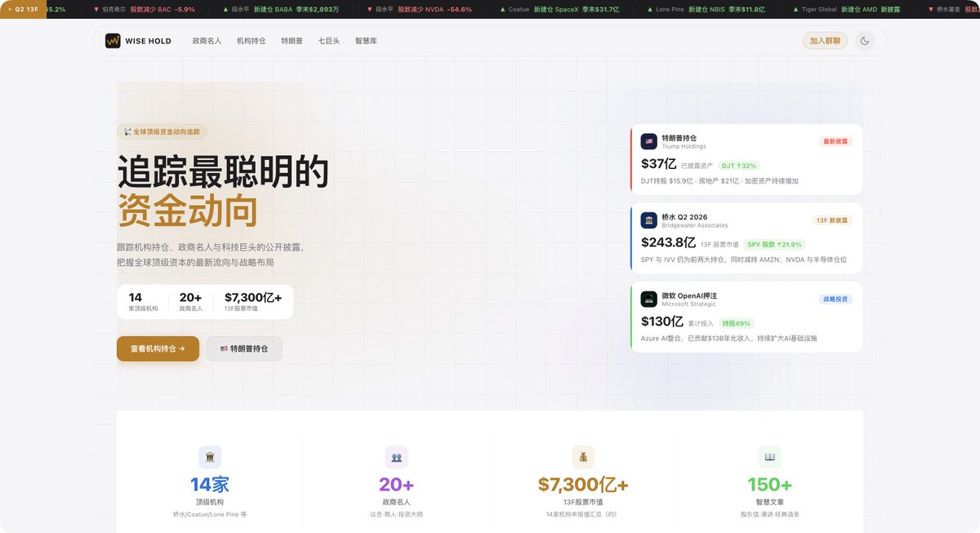
Task: Click 股东信·演讲·经典语录 caption
Action: (x=769, y=515)
